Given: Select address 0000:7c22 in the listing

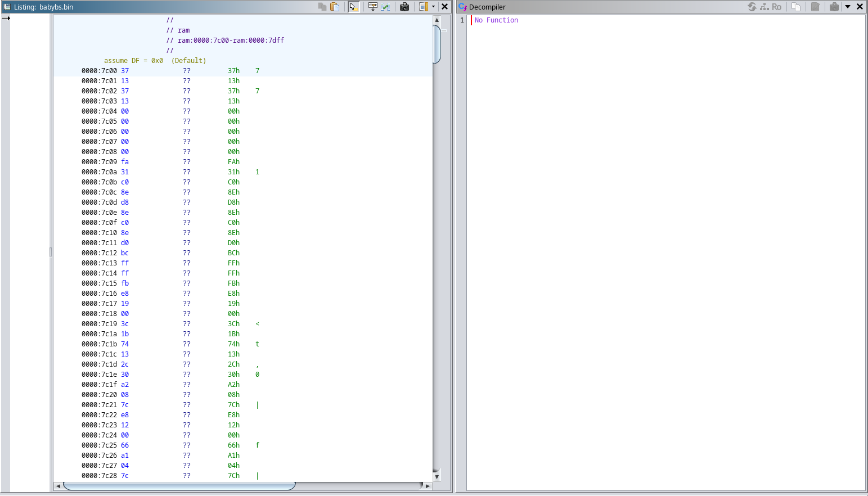Looking at the screenshot, I should [x=99, y=415].
